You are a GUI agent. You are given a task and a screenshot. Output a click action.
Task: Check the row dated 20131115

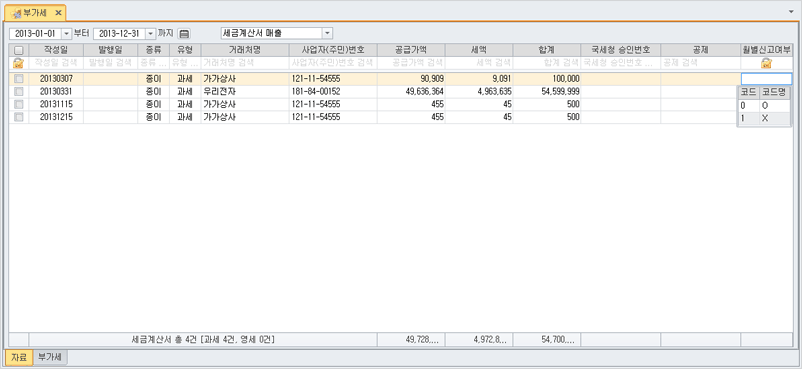18,104
